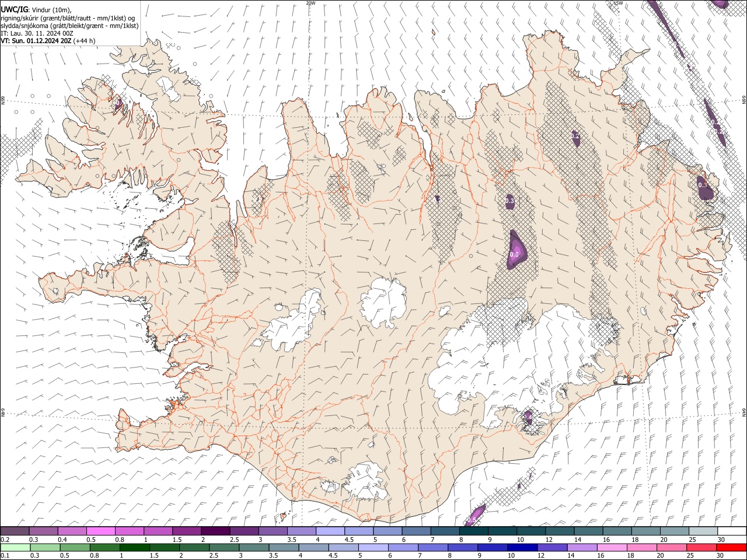Pick the violet 12 swatch in the bottom legend row
Viewport: 747px width, 560px height.
[552, 548]
